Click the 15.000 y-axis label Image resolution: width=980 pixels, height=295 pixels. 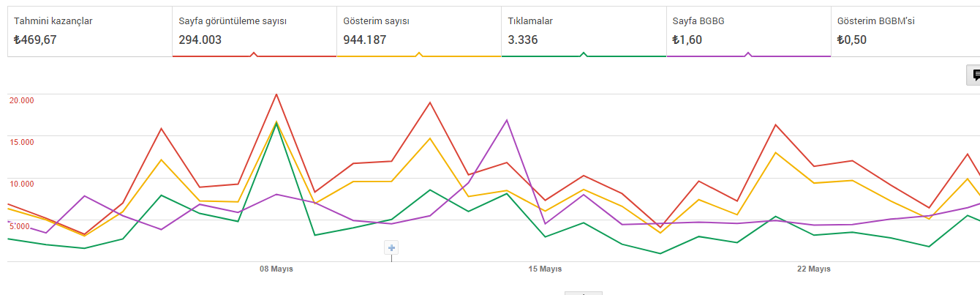coord(22,142)
